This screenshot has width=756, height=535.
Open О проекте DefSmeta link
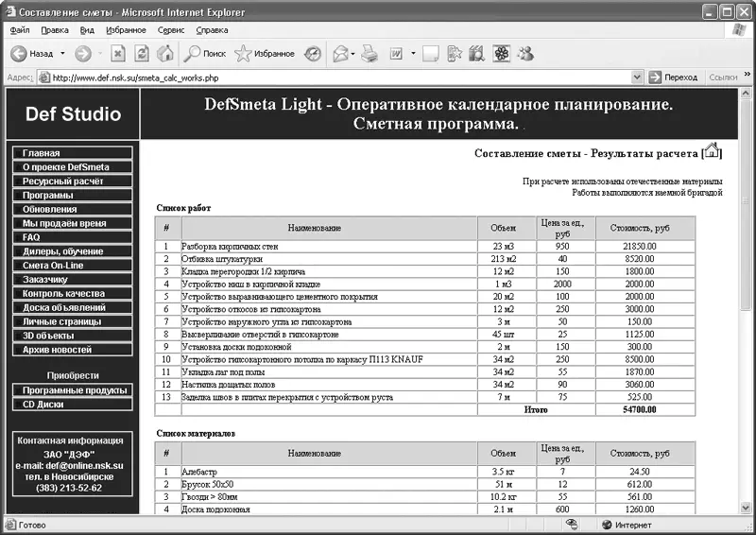pos(73,167)
